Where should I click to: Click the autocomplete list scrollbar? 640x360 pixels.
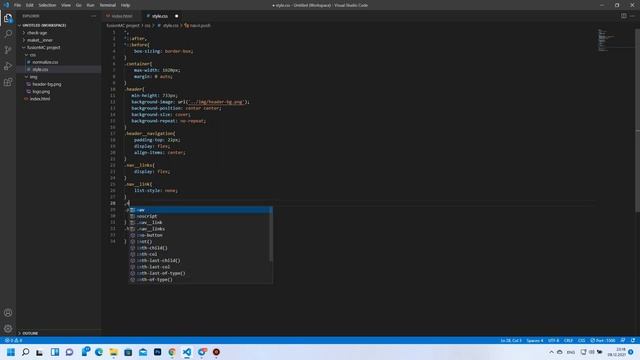(x=271, y=235)
